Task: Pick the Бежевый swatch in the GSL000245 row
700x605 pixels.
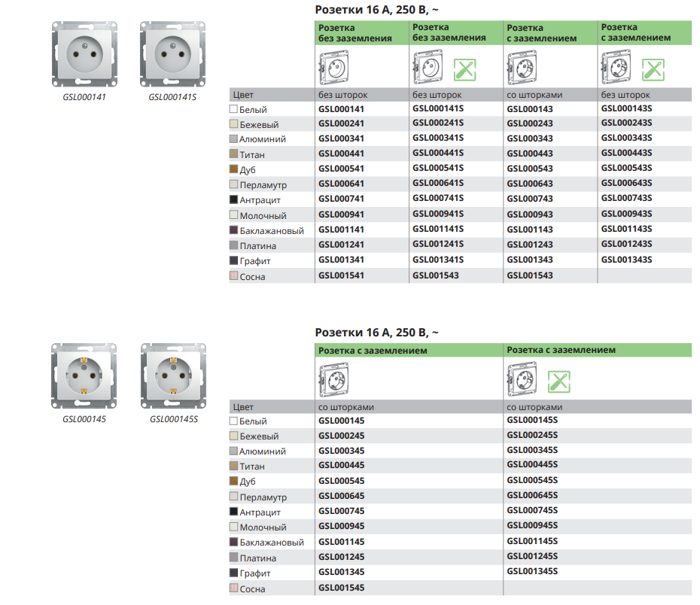Action: click(x=233, y=436)
